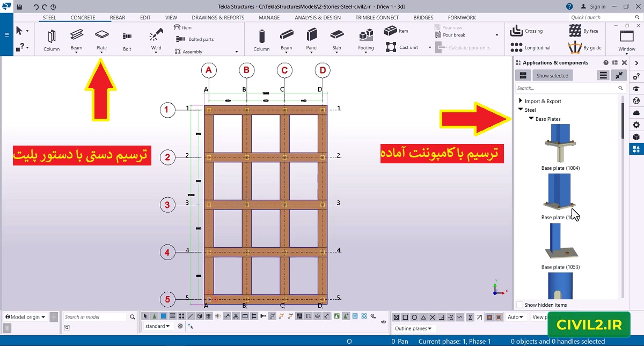The width and height of the screenshot is (644, 346).
Task: Click the Redo arrow
Action: coord(45,7)
